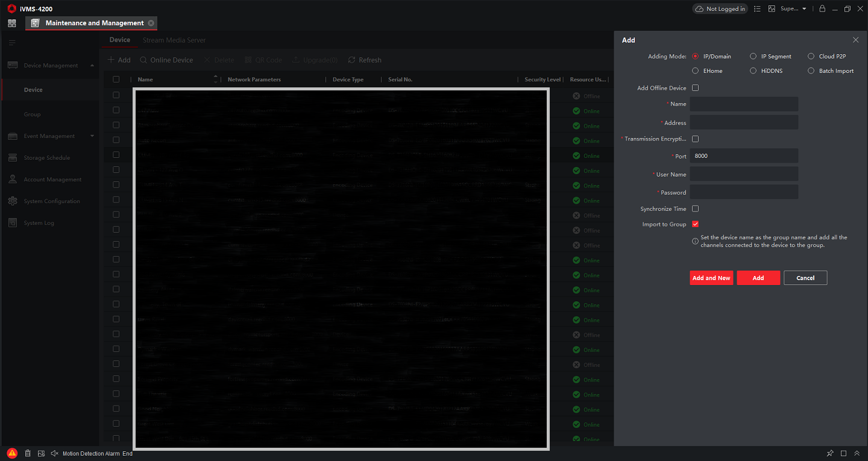Toggle the muted alarm sound speaker icon
This screenshot has height=461, width=868.
pyautogui.click(x=54, y=453)
